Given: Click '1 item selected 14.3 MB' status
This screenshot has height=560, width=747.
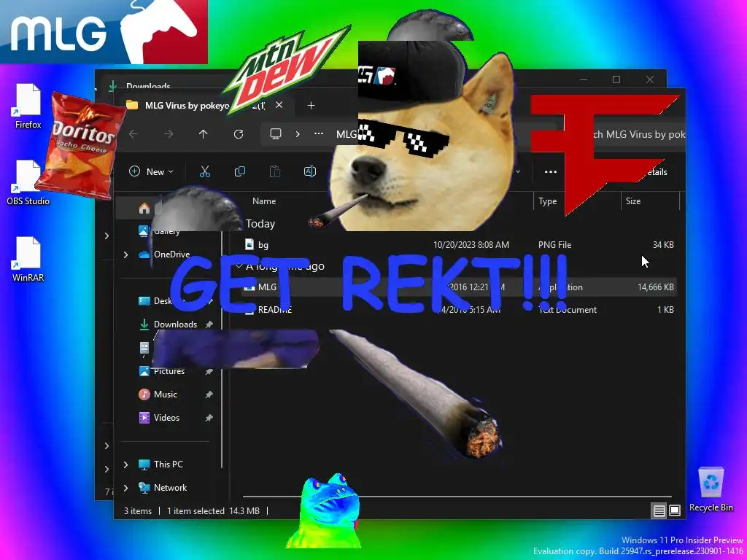Looking at the screenshot, I should [x=214, y=511].
